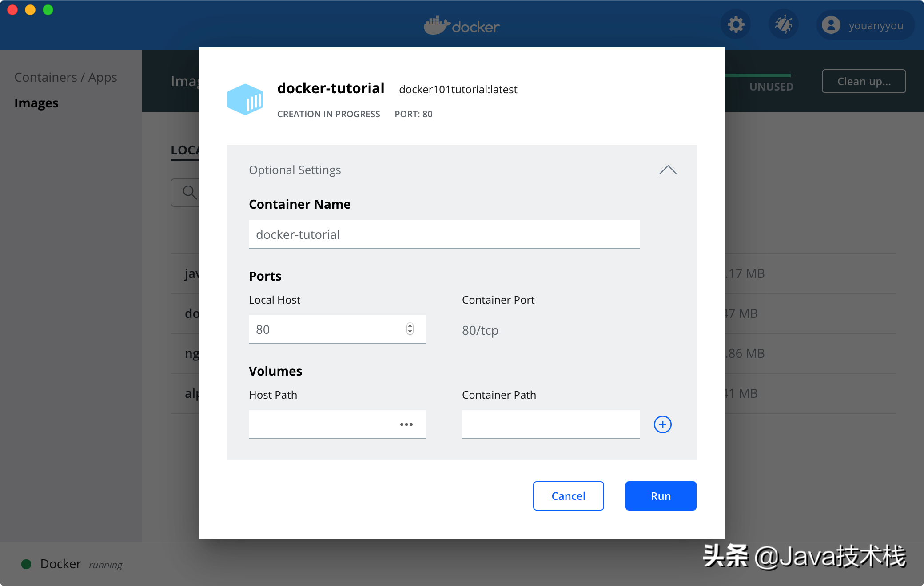Click the Container Path input field
924x586 pixels.
[550, 424]
